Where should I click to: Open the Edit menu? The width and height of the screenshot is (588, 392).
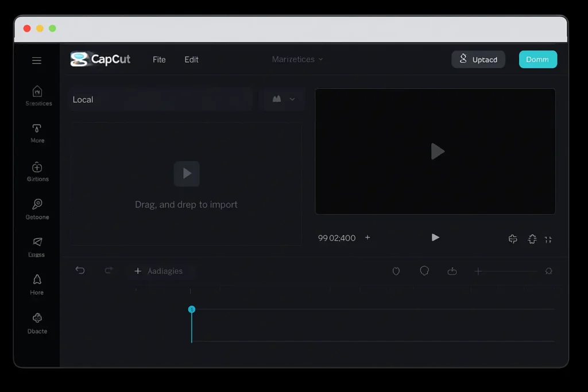(191, 60)
